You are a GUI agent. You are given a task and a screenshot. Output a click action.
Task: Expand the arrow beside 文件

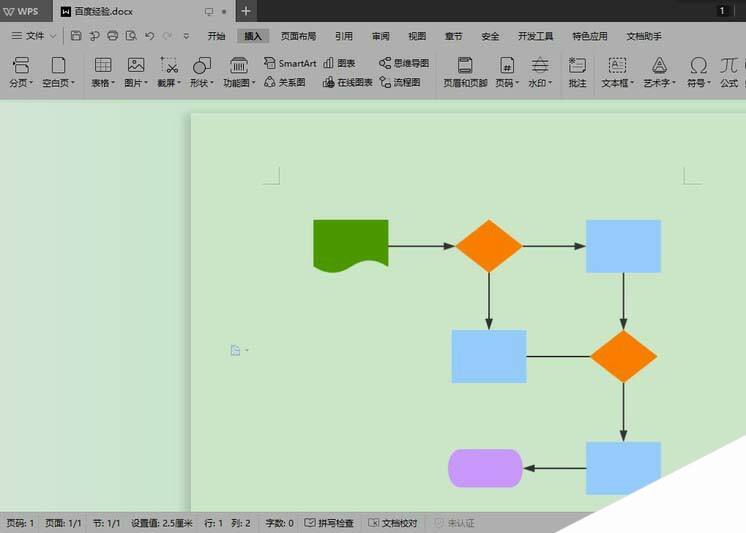53,36
